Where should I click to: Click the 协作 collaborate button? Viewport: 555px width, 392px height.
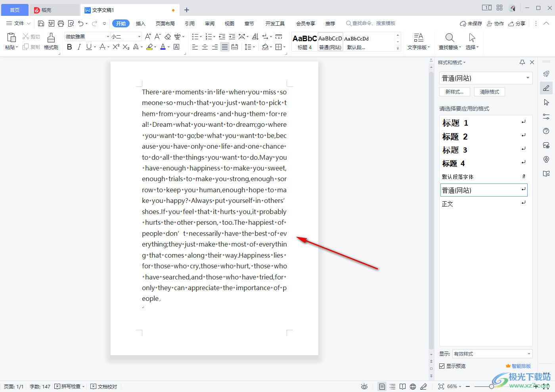pyautogui.click(x=496, y=23)
